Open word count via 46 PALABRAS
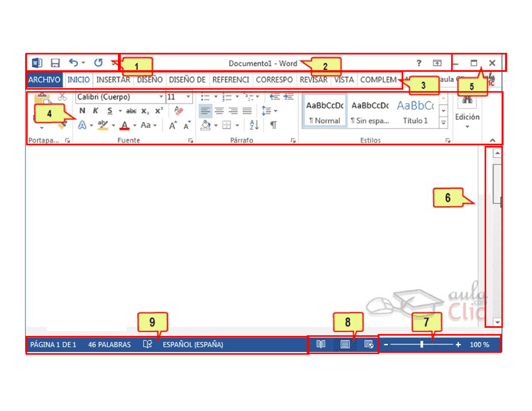 [x=109, y=344]
